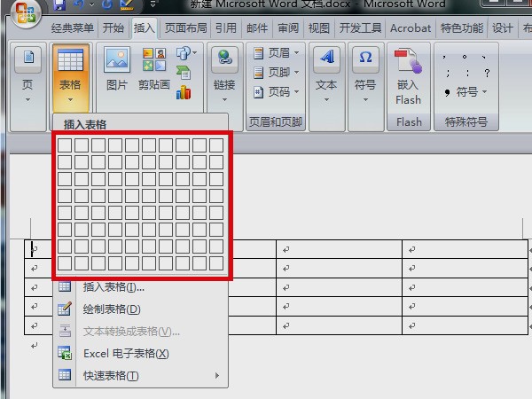Switch to 开始 (Home) tab

click(113, 28)
